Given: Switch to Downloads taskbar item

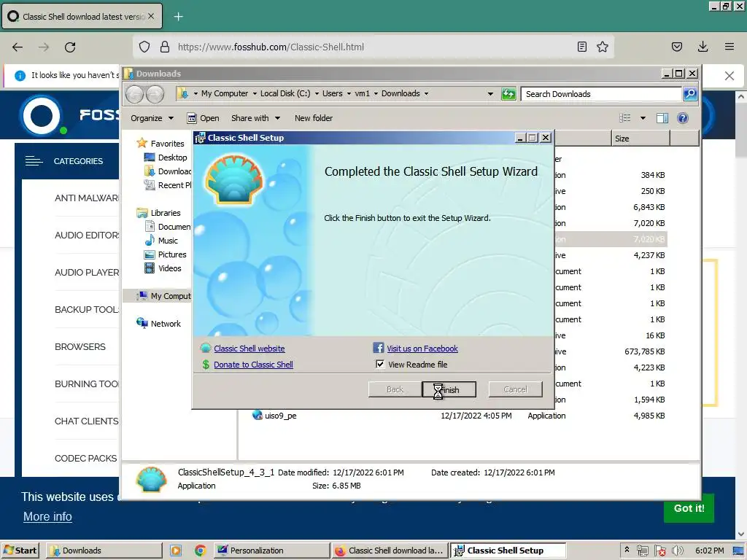Looking at the screenshot, I should [104, 551].
